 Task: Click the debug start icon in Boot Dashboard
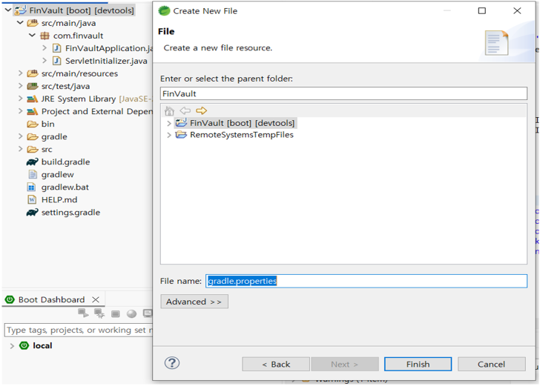(x=99, y=313)
